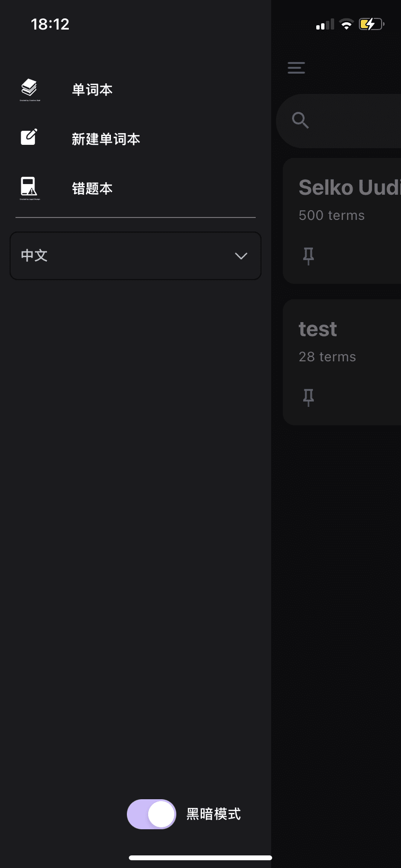The image size is (401, 868).
Task: Open the 中文 language dropdown
Action: pos(136,256)
